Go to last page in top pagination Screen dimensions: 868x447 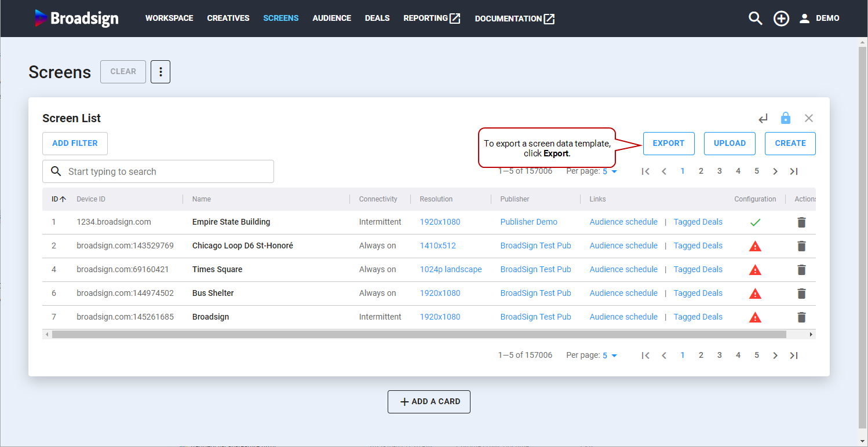[794, 171]
